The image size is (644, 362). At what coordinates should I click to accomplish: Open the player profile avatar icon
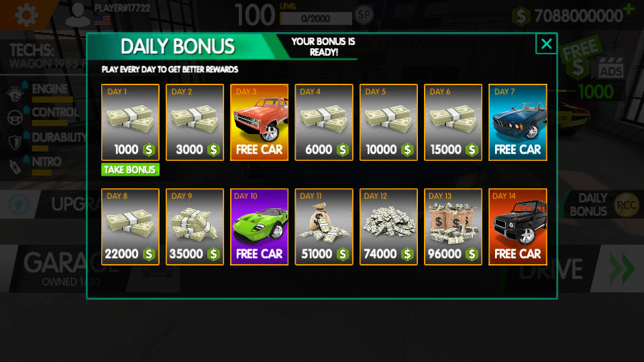click(78, 15)
